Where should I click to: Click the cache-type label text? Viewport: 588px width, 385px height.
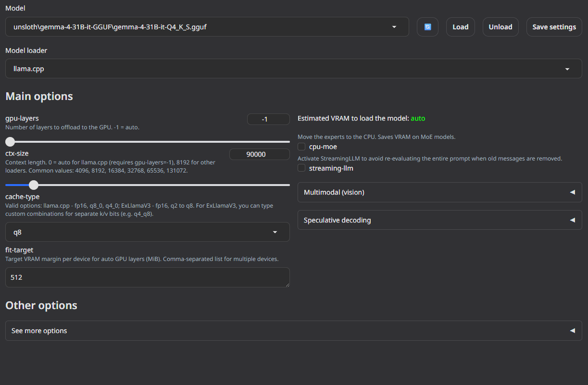pos(23,197)
